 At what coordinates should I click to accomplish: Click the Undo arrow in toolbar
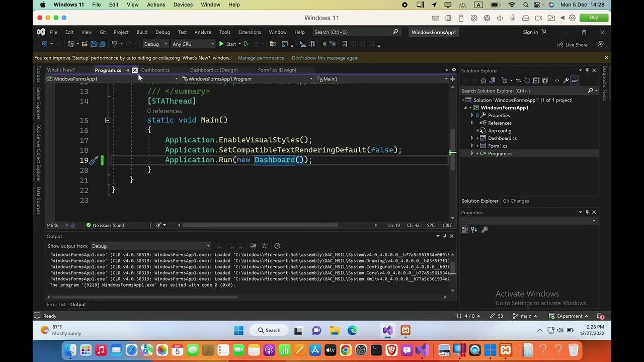pos(114,44)
